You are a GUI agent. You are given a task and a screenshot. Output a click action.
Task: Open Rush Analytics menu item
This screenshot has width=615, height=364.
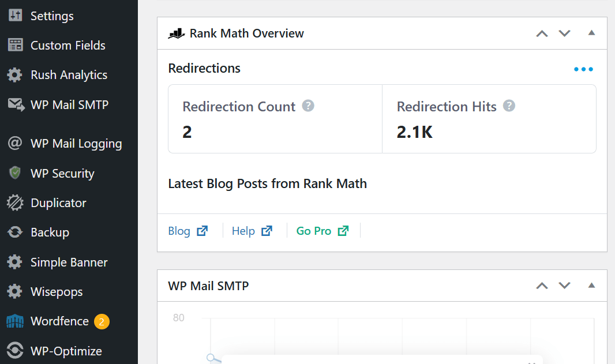[69, 74]
